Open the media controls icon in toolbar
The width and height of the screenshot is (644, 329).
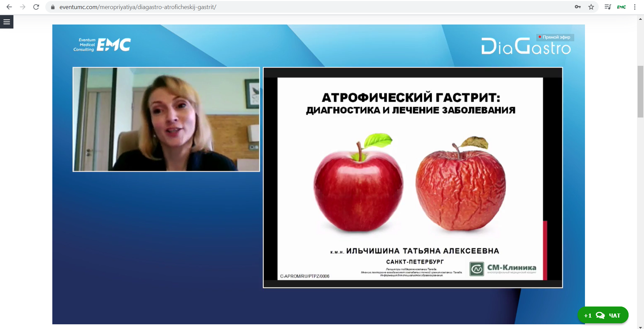607,7
